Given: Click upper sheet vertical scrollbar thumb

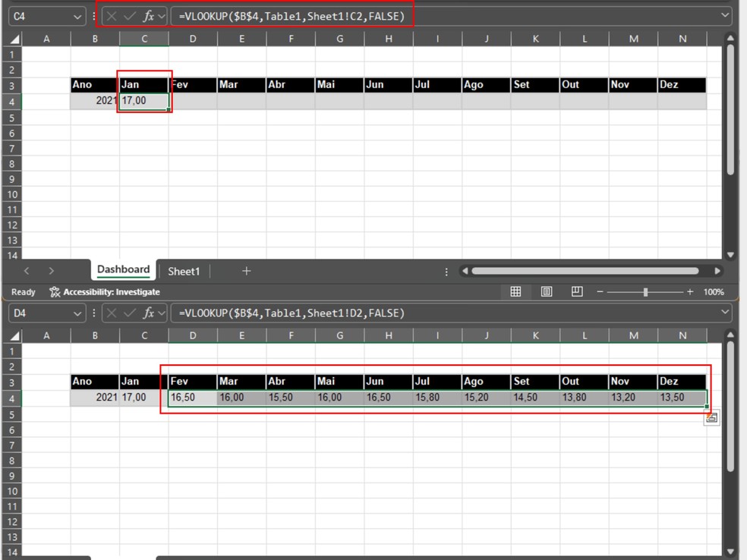Looking at the screenshot, I should tap(730, 109).
